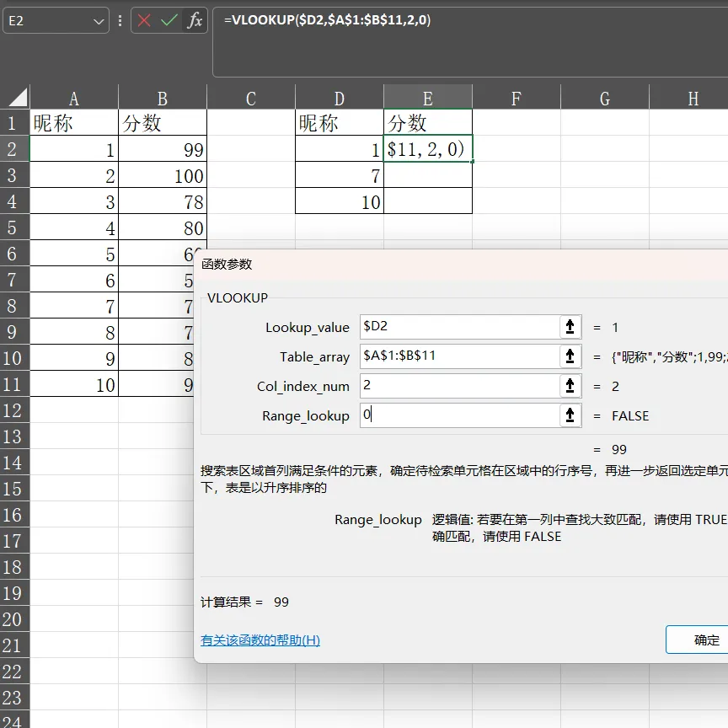Click the 函数参数 dialog title bar
Image resolution: width=728 pixels, height=728 pixels.
[x=461, y=265]
